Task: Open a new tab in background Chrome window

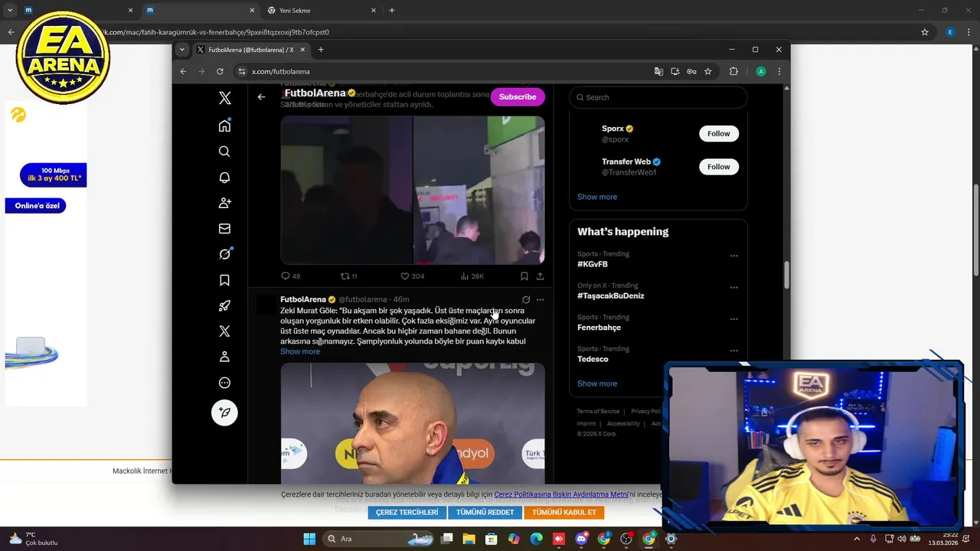Action: (392, 11)
